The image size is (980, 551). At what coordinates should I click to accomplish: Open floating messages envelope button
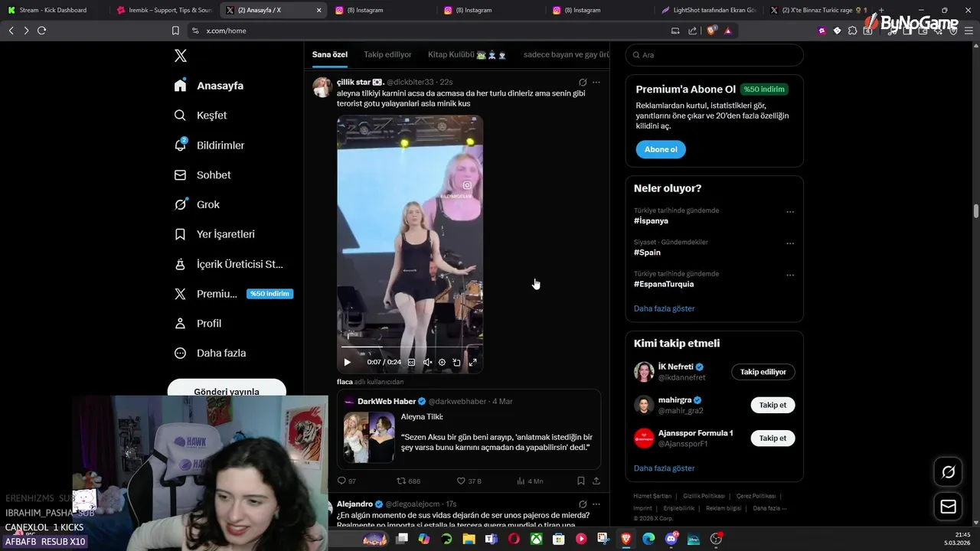click(948, 507)
